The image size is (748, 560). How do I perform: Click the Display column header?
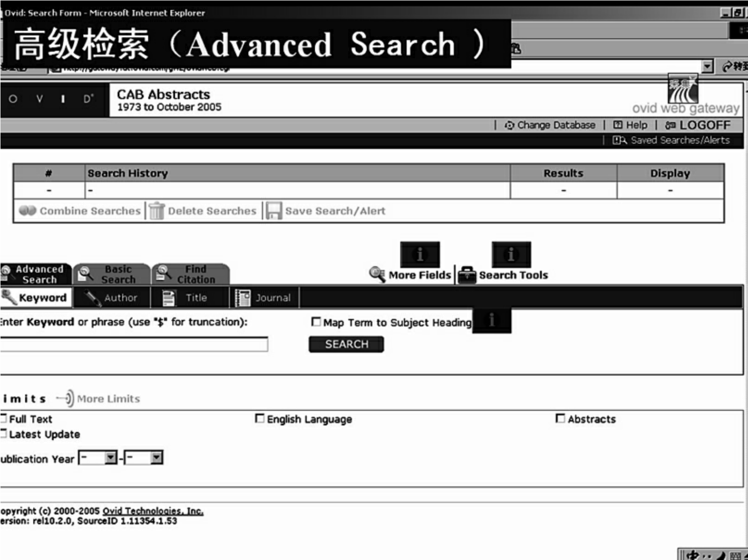[x=670, y=173]
